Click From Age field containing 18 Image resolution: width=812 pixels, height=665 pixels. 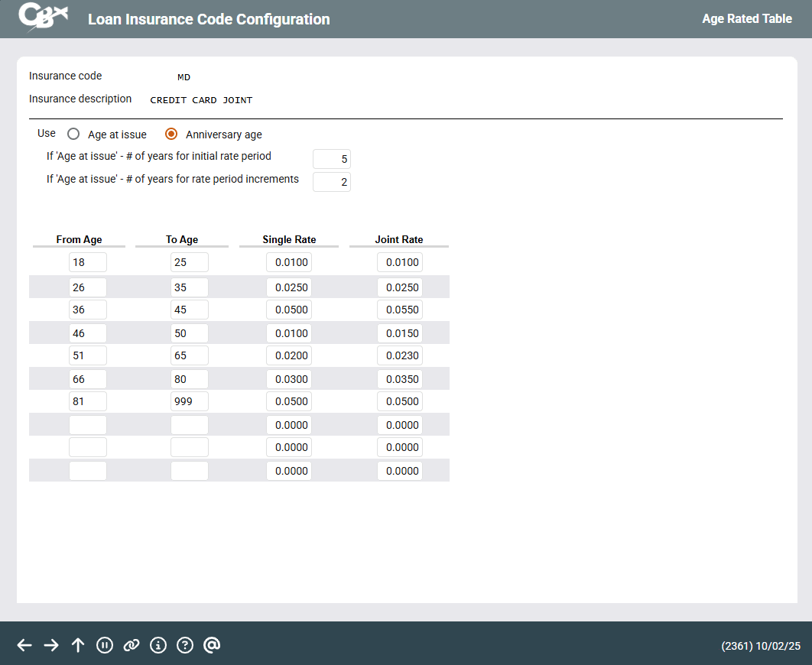tap(88, 262)
